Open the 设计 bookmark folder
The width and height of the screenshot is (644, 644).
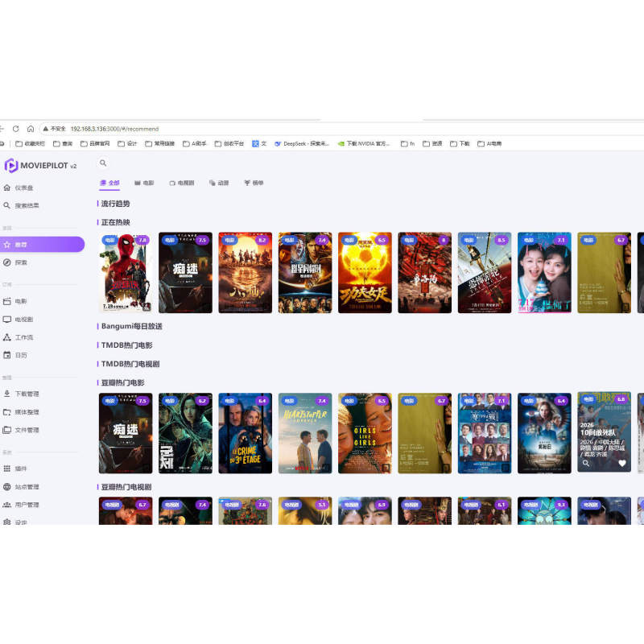point(127,144)
